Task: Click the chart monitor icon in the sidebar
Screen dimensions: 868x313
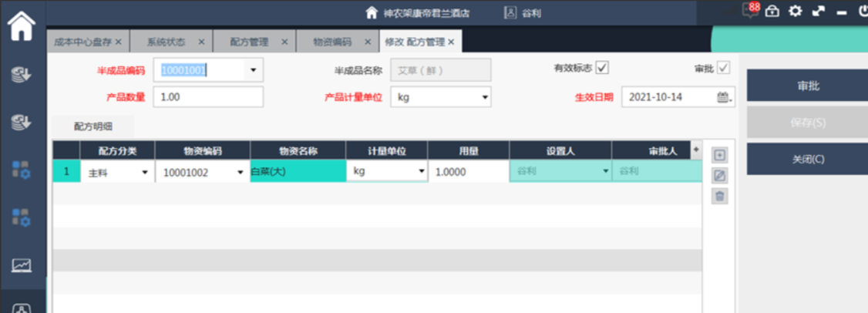Action: pyautogui.click(x=21, y=265)
